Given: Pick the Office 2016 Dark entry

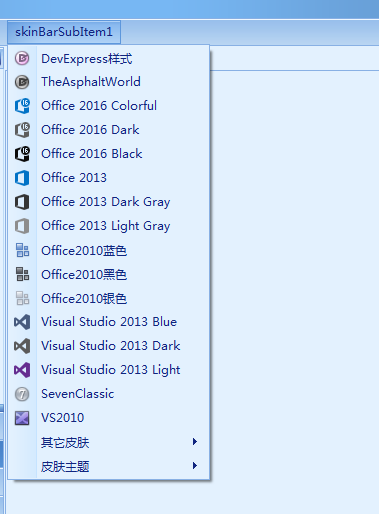Looking at the screenshot, I should click(109, 130).
